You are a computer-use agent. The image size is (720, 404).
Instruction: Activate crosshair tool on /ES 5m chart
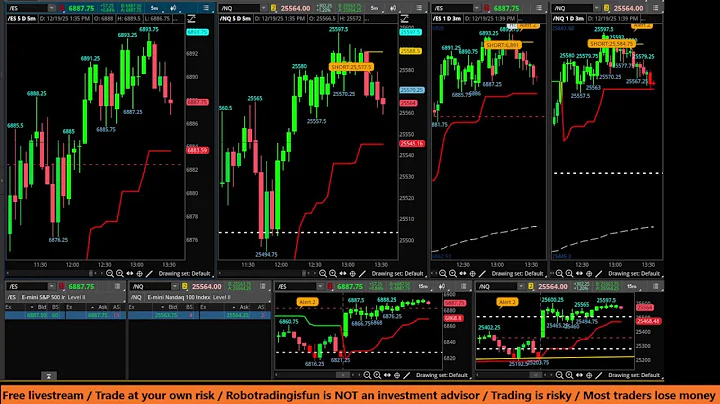click(140, 273)
